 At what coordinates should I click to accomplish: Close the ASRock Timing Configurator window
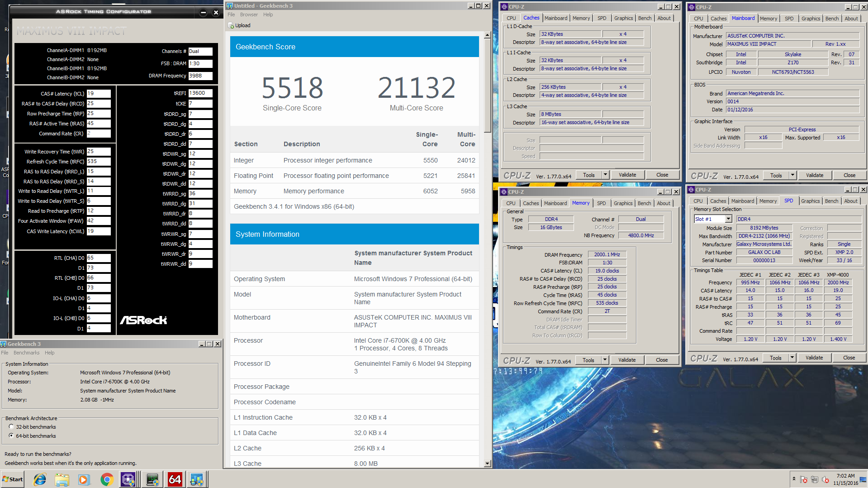coord(216,12)
